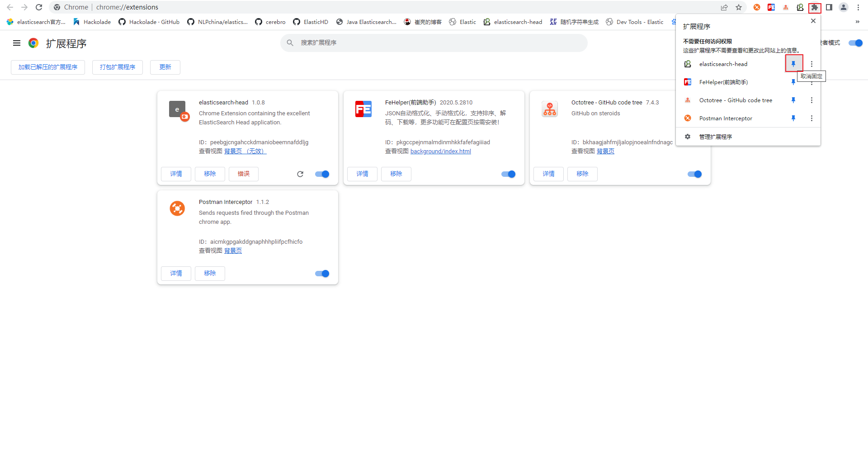Click the FeHelper extension icon in toolbar
868x454 pixels.
point(771,7)
